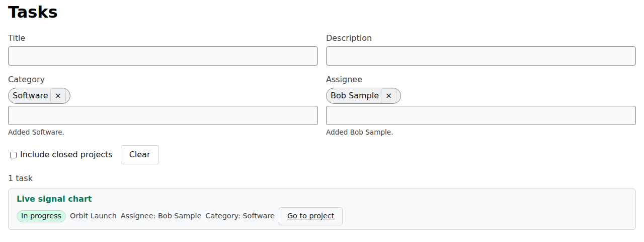Open the Category combo box input
Screen dimensions: 644x242
pos(163,115)
